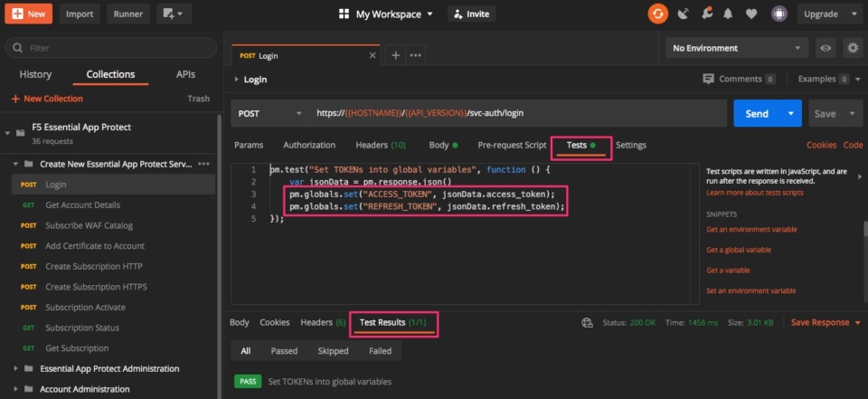Open the No Environment selector

coord(736,48)
